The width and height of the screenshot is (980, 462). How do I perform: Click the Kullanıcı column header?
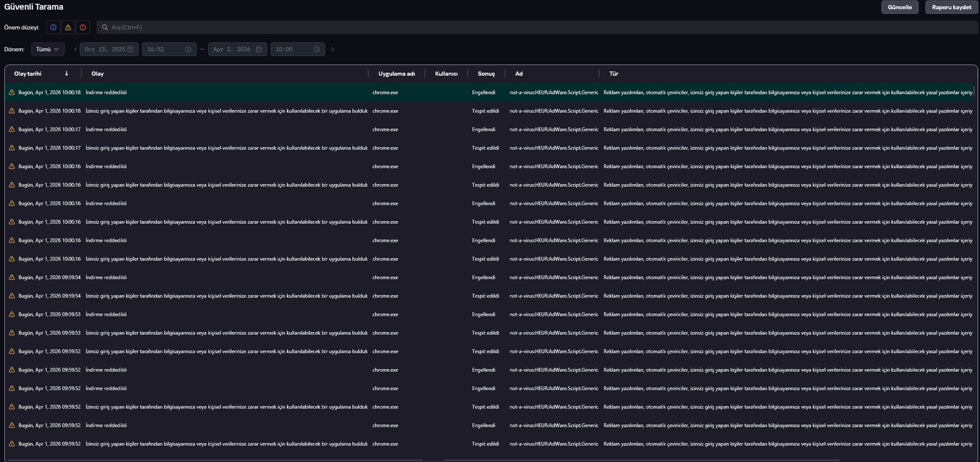click(x=446, y=74)
